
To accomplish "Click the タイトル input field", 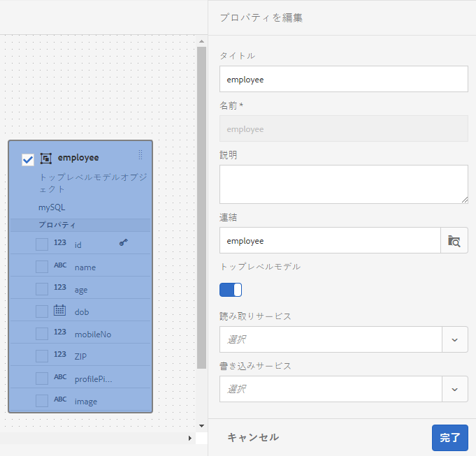I will pos(344,79).
